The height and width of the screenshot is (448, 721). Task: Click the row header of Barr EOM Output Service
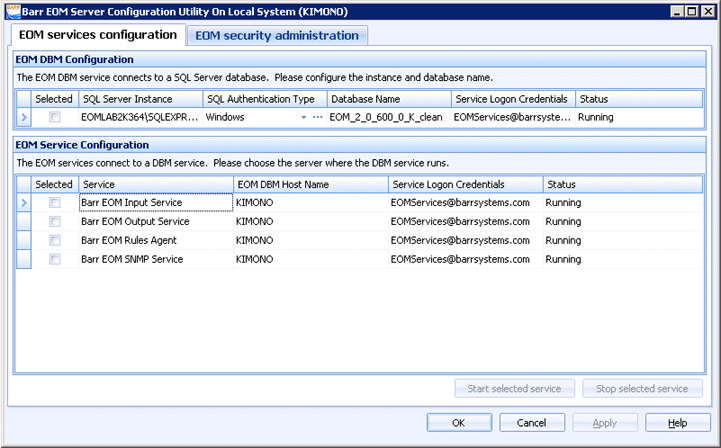pos(24,221)
